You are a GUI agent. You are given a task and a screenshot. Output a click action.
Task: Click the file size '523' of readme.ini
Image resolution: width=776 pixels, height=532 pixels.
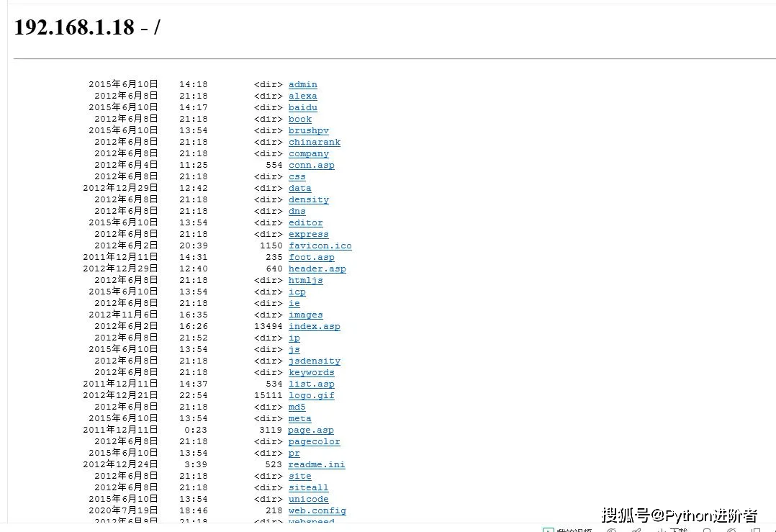click(274, 465)
